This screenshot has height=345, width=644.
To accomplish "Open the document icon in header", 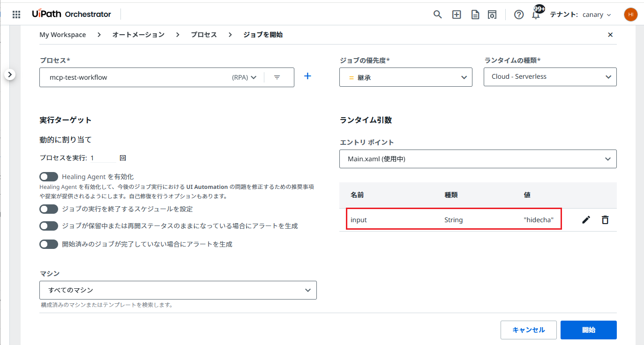I will click(475, 15).
